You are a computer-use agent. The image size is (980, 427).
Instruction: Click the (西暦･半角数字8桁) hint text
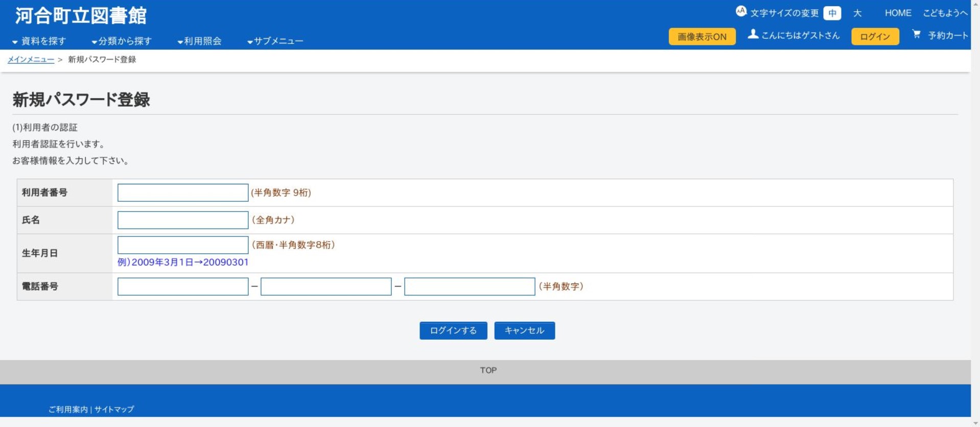[293, 245]
